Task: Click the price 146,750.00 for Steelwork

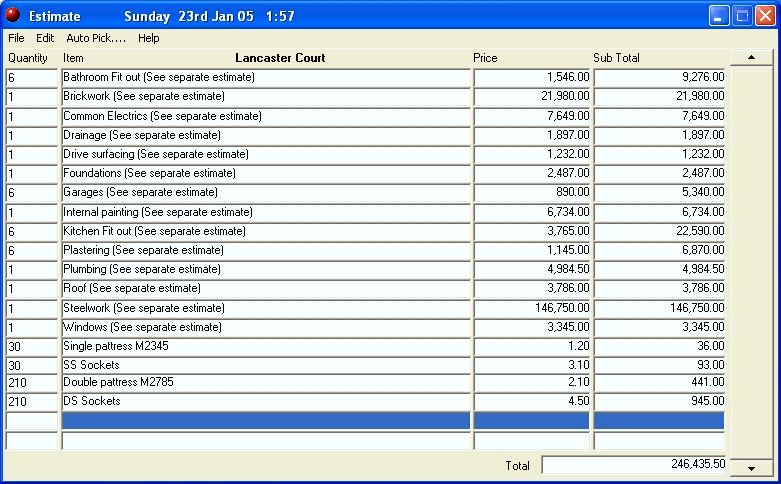Action: tap(531, 308)
